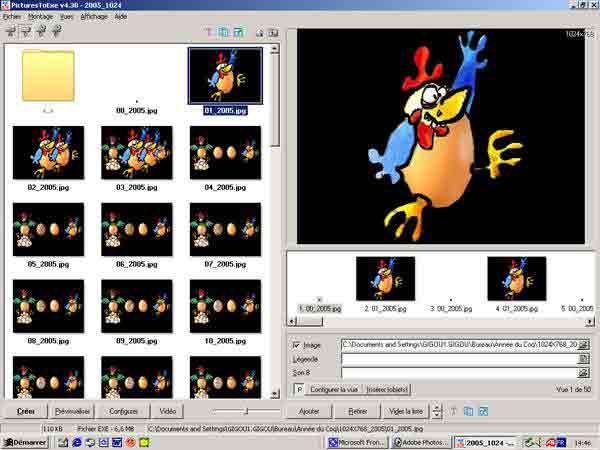Click the thumbnail size slider on the bottom toolbar
This screenshot has width=600, height=450.
[246, 411]
